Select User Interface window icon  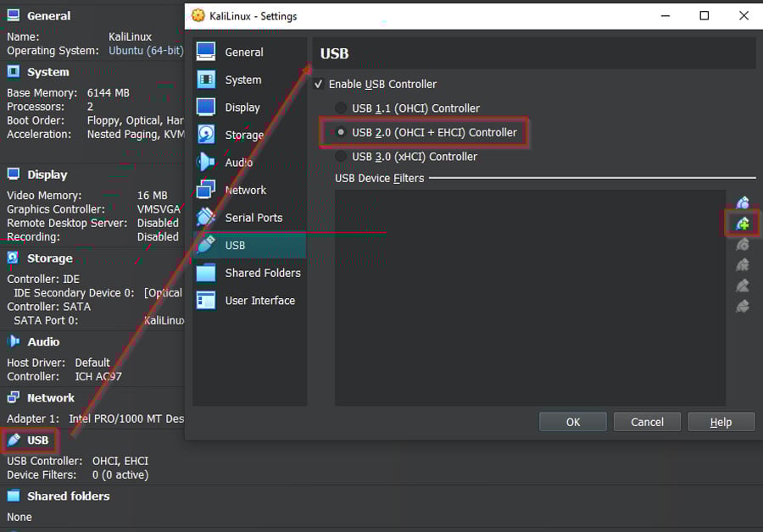click(206, 300)
